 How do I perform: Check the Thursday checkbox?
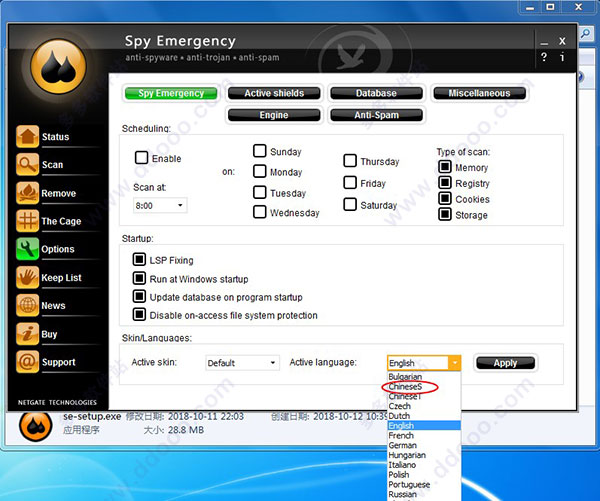(x=350, y=161)
